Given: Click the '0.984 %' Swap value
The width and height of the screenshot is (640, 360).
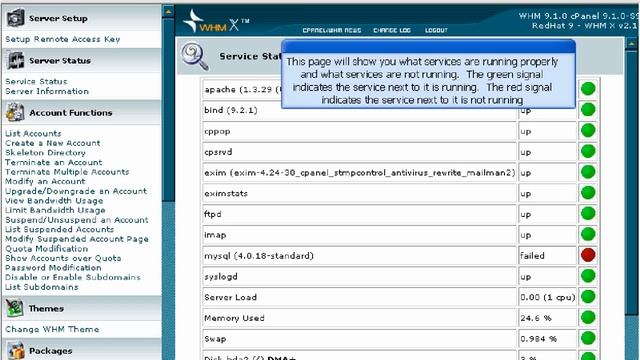Looking at the screenshot, I should [x=538, y=339].
